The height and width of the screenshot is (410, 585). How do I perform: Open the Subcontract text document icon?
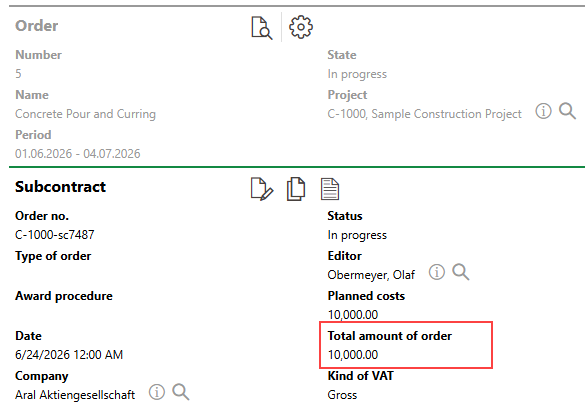tap(330, 189)
